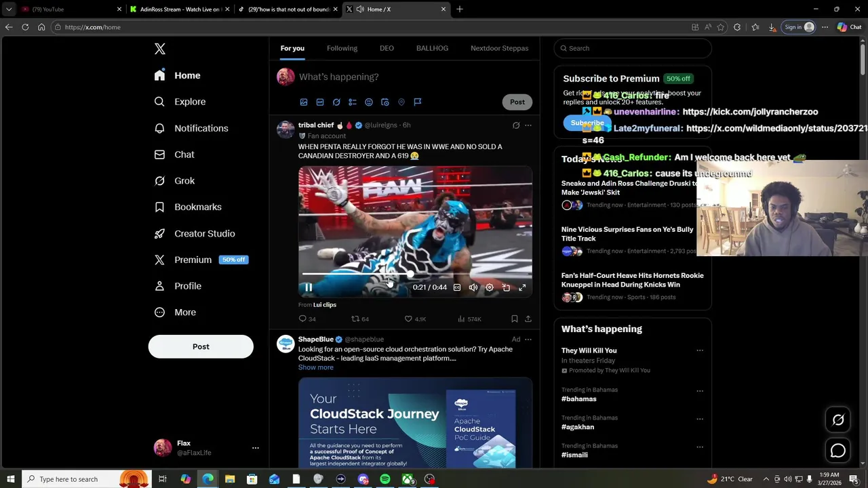The height and width of the screenshot is (488, 868).
Task: Open the poll icon in composer
Action: [353, 102]
